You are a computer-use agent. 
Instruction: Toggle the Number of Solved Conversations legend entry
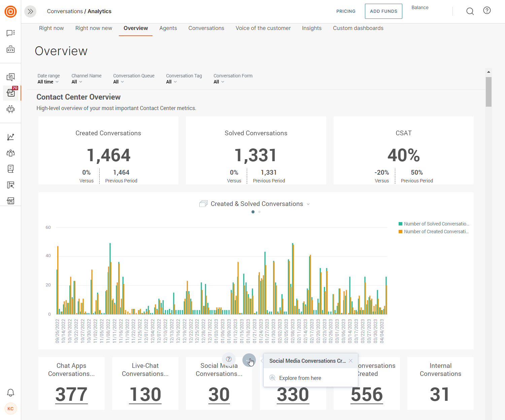point(434,223)
